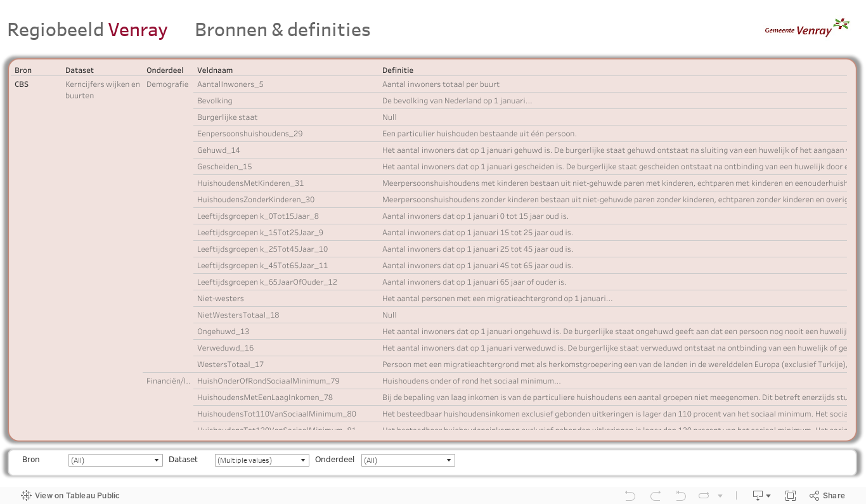The height and width of the screenshot is (504, 866).
Task: Select the Financiën/I.. onderdeel cell
Action: tap(168, 381)
